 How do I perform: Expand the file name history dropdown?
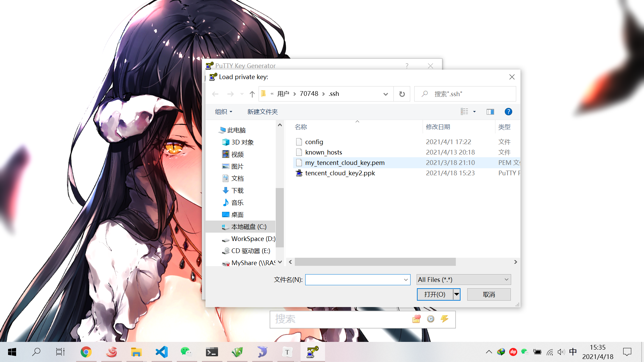click(406, 280)
